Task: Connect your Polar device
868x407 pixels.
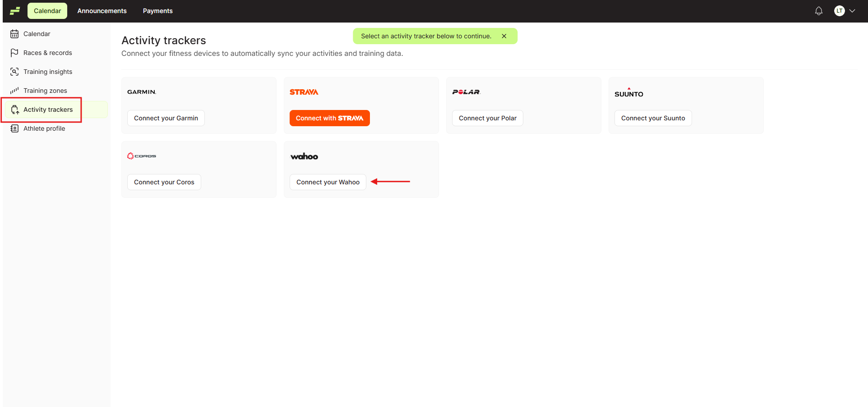Action: tap(488, 118)
